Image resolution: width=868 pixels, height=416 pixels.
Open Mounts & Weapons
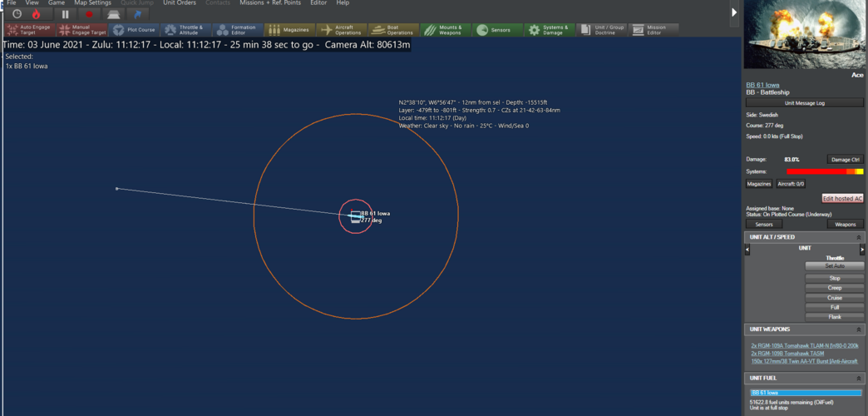[x=446, y=30]
